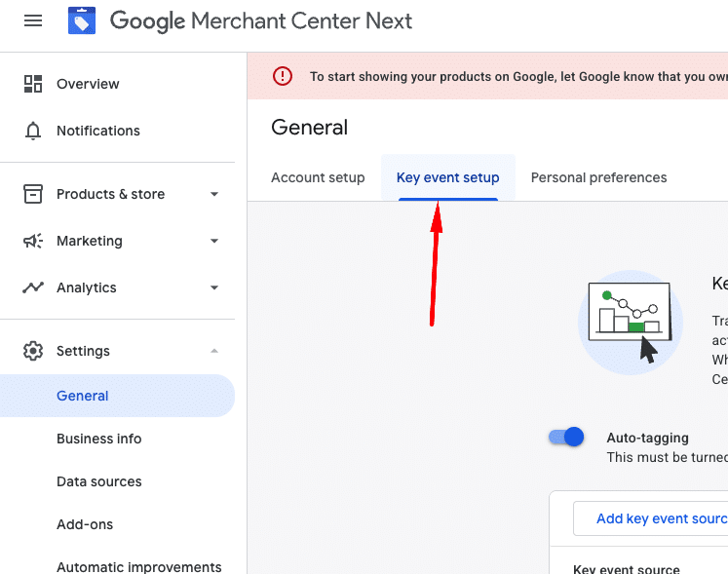Collapse the Settings section arrow
728x574 pixels.
pos(214,351)
